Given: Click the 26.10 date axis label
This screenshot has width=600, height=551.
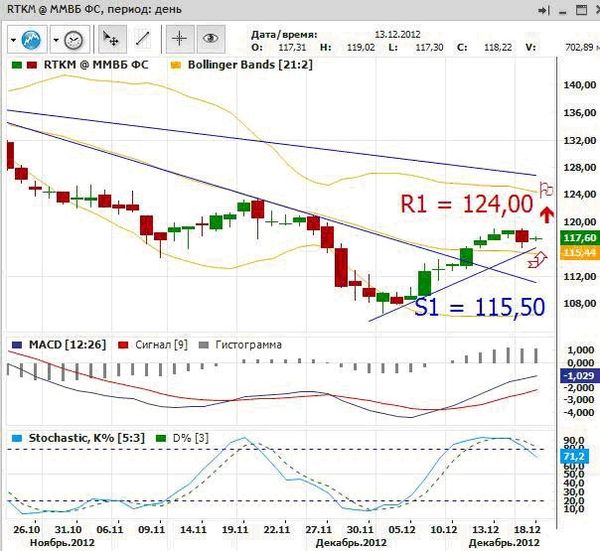Looking at the screenshot, I should [x=27, y=530].
